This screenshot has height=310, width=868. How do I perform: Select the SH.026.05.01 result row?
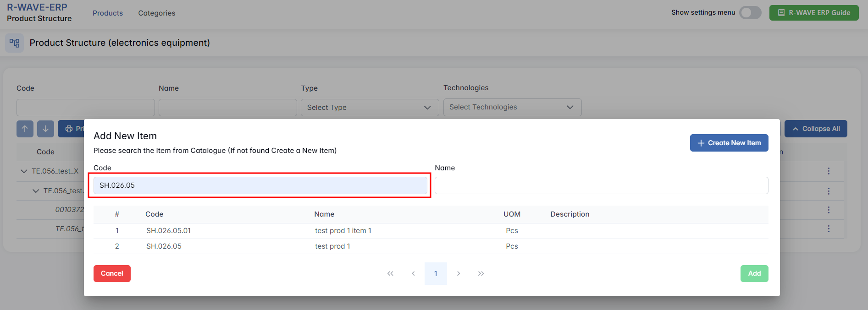(x=168, y=231)
